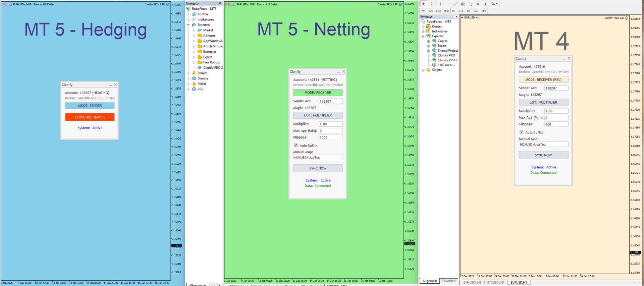Expand the Skripte node in MT4 Navigator

[423, 70]
